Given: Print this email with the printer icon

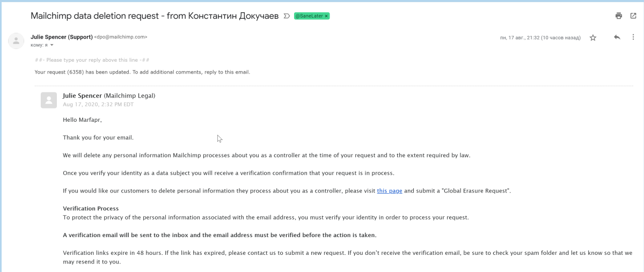Looking at the screenshot, I should pos(619,16).
